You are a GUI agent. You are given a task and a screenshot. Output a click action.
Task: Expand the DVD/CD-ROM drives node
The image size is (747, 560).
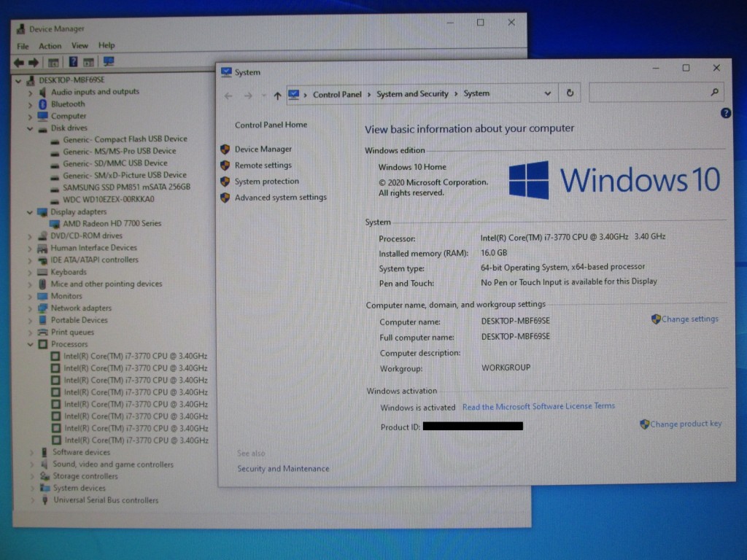(x=29, y=236)
